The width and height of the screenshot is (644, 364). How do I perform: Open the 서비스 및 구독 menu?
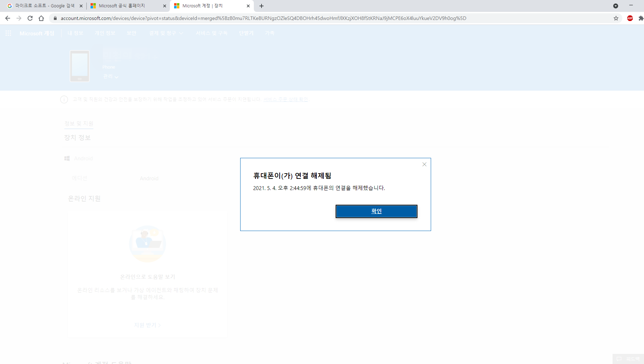click(x=212, y=33)
